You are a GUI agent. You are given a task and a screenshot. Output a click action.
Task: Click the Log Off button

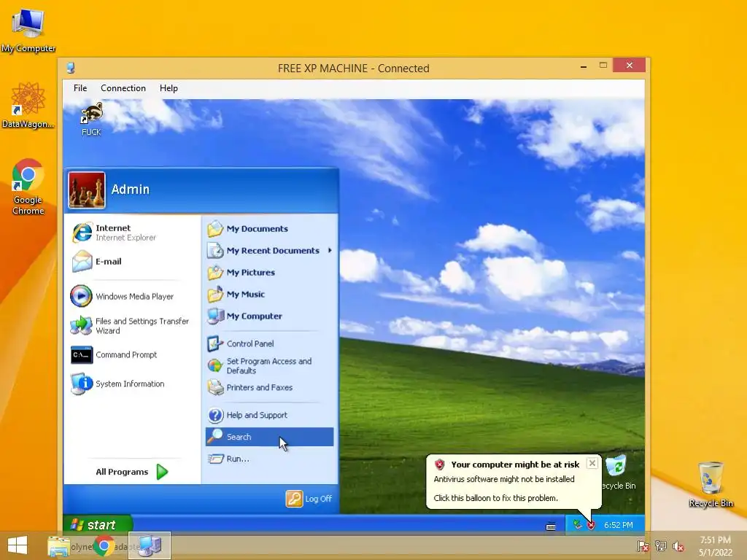[309, 499]
